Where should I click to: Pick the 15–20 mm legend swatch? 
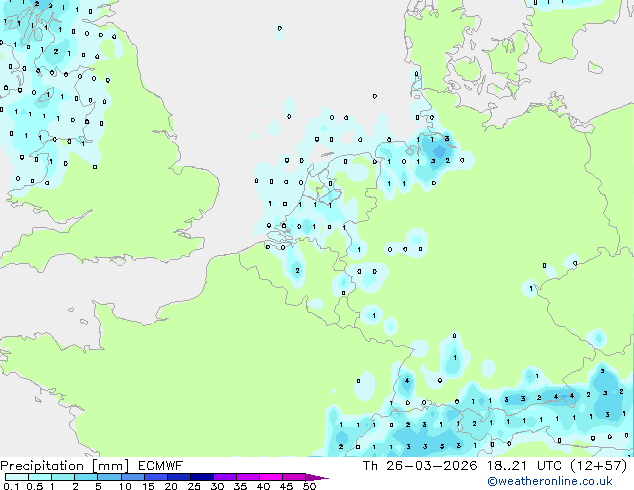coord(156,477)
